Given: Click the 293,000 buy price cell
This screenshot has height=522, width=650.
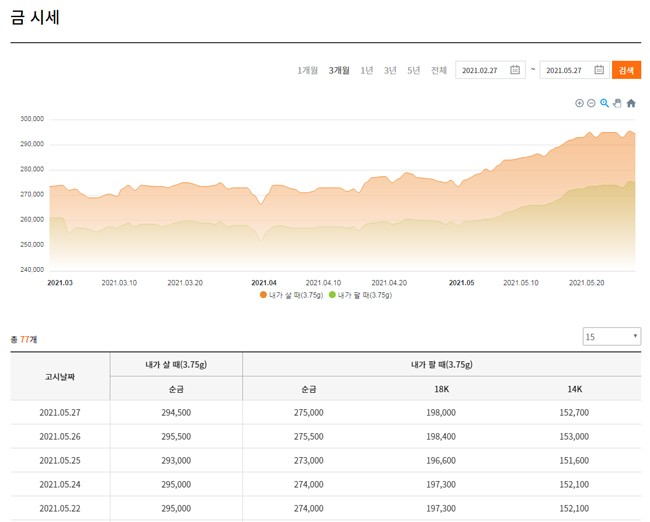Looking at the screenshot, I should click(176, 461).
